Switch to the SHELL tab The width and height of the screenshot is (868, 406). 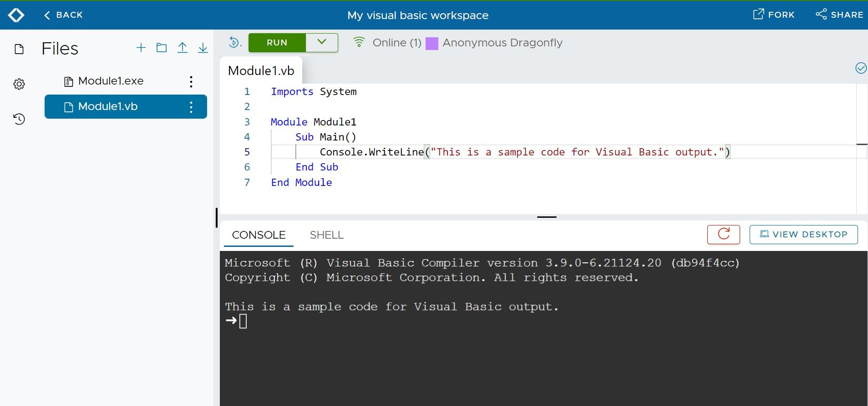326,235
